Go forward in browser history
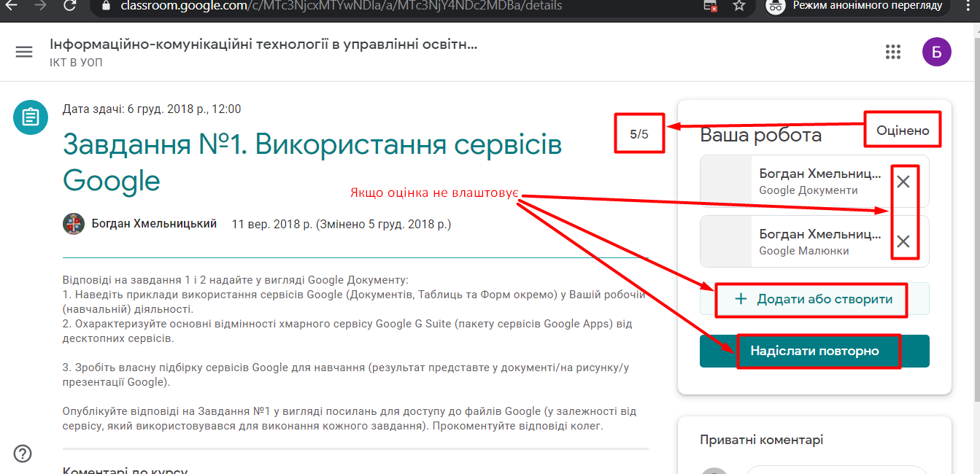 (40, 5)
